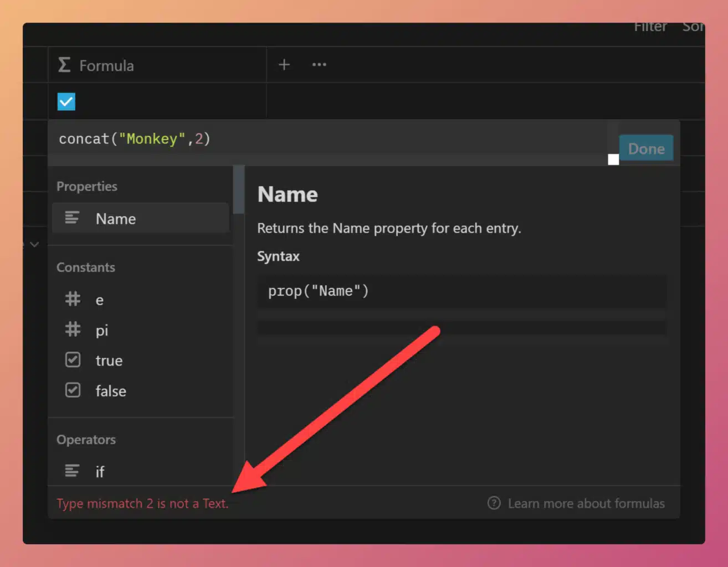728x567 pixels.
Task: Click the hash icon beside pi
Action: 73,330
